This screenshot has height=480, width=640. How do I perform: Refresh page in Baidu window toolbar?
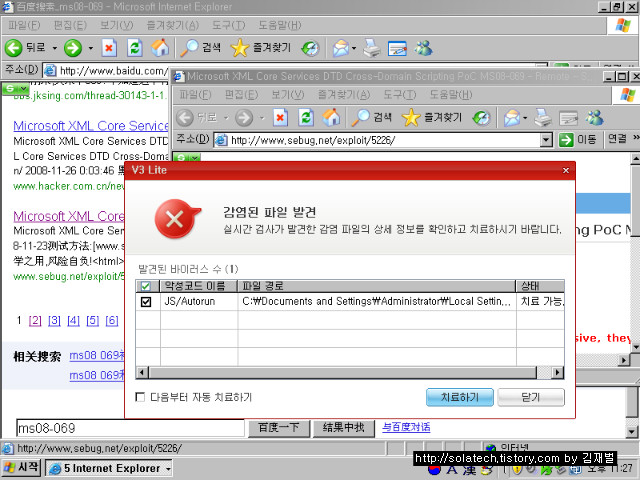tap(134, 48)
